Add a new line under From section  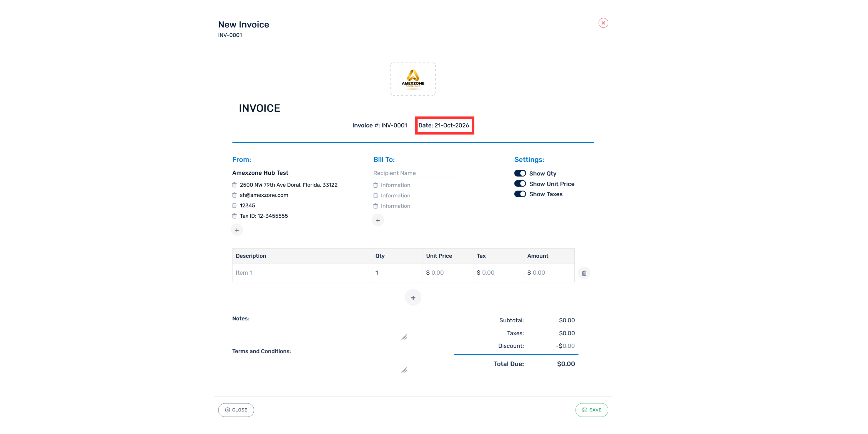coord(237,230)
